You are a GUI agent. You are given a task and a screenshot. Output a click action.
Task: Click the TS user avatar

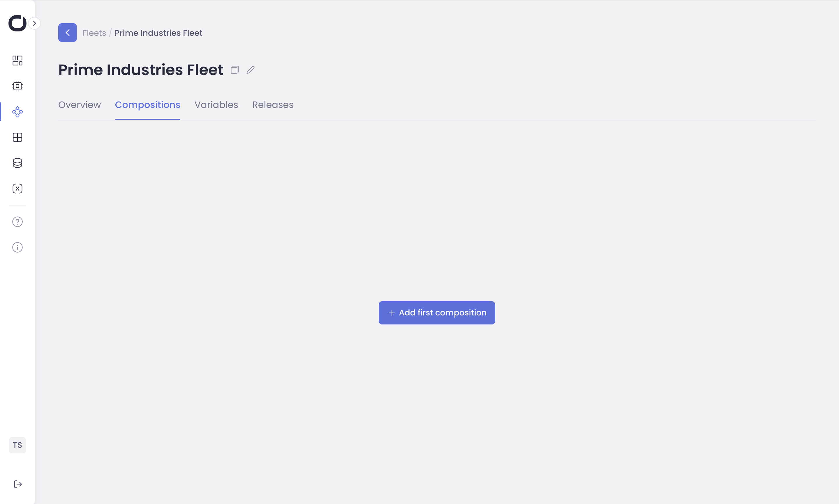[17, 445]
